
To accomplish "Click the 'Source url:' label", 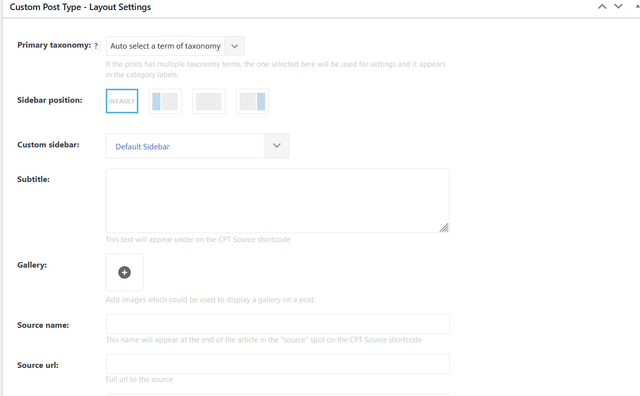I will (x=38, y=365).
